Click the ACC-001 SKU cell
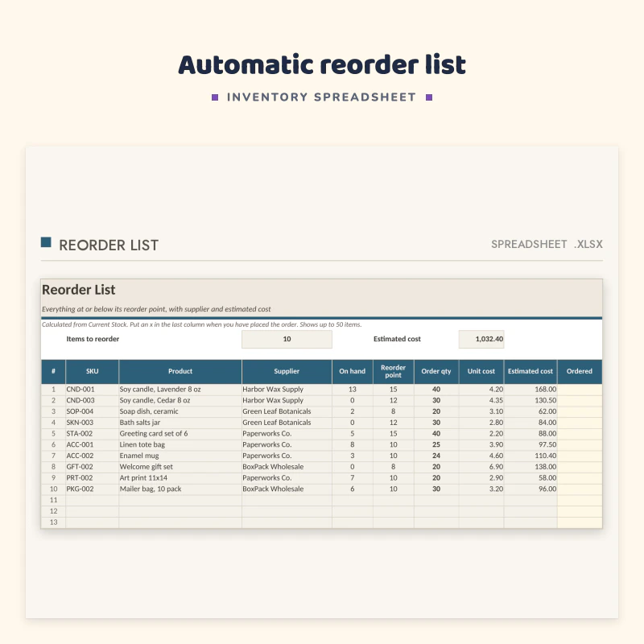Viewport: 644px width, 644px height. pos(92,445)
